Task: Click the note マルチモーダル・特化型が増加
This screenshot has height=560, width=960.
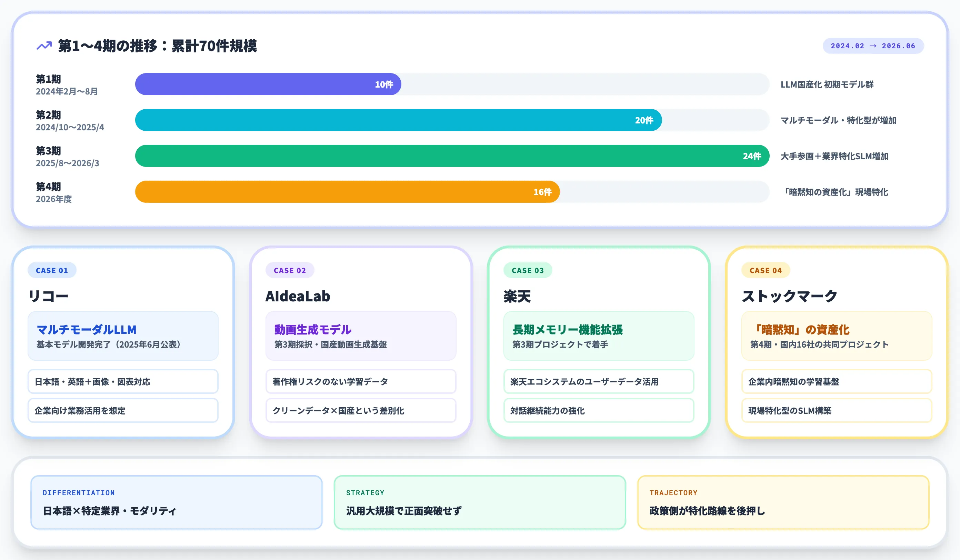Action: coord(839,120)
